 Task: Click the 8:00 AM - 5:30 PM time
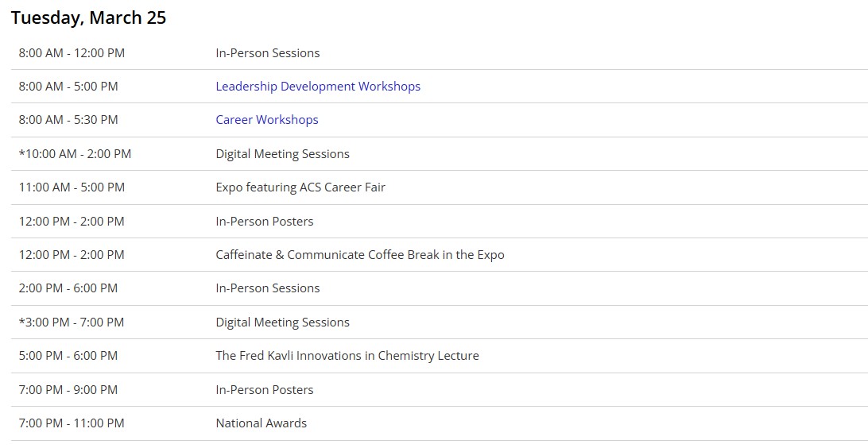[x=68, y=119]
